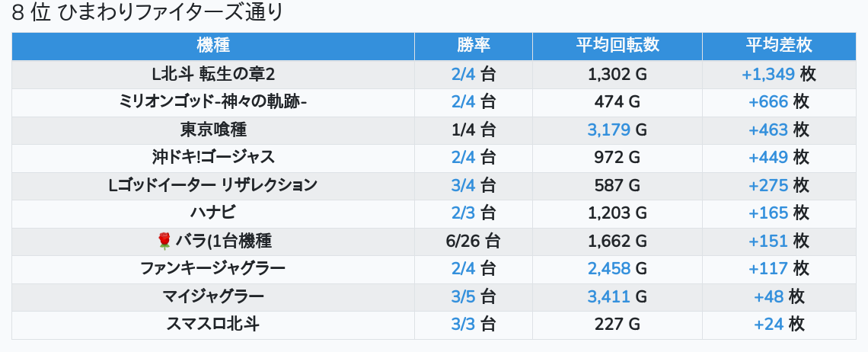Select the マイジャグラー machine
868x352 pixels.
click(x=213, y=296)
